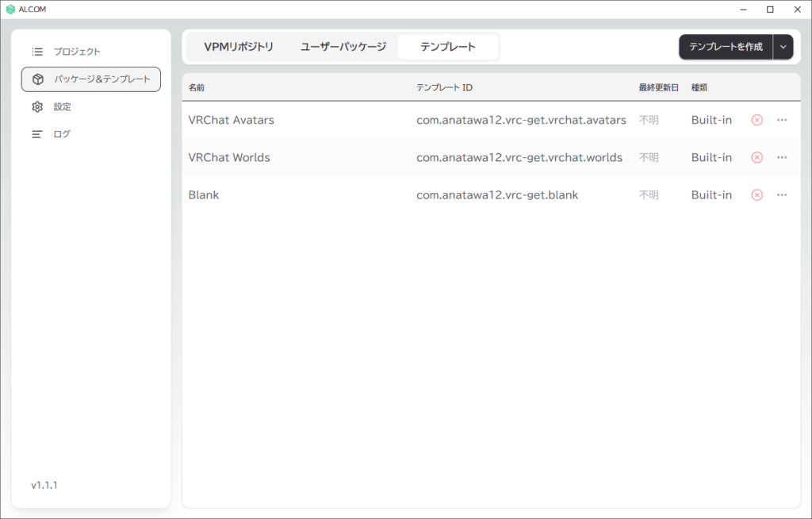Click remove icon for VRChat Worlds
This screenshot has width=812, height=519.
click(x=757, y=158)
